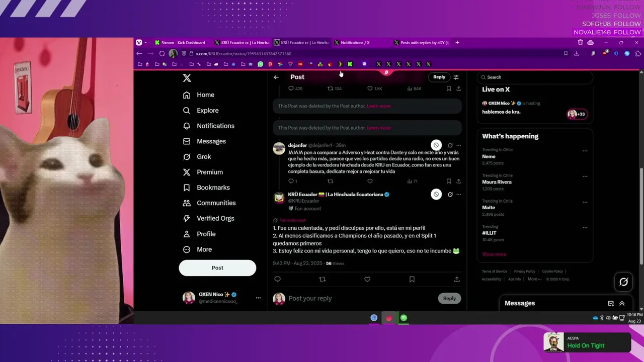The width and height of the screenshot is (644, 362).
Task: Like the KRÜ Ecuador post
Action: [367, 279]
